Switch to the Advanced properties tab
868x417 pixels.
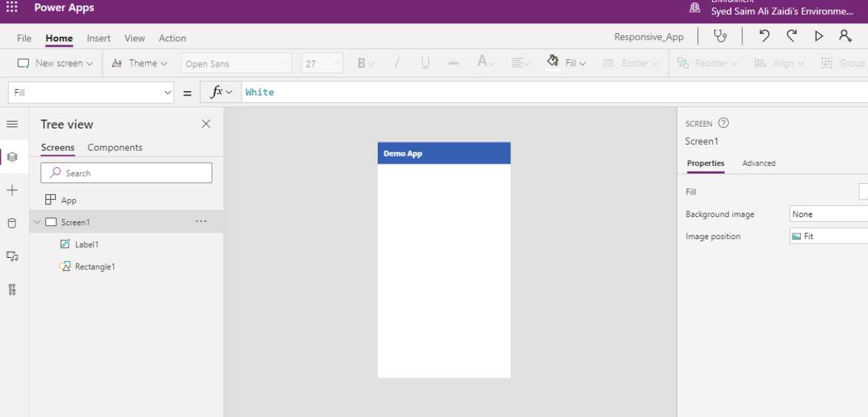click(759, 163)
